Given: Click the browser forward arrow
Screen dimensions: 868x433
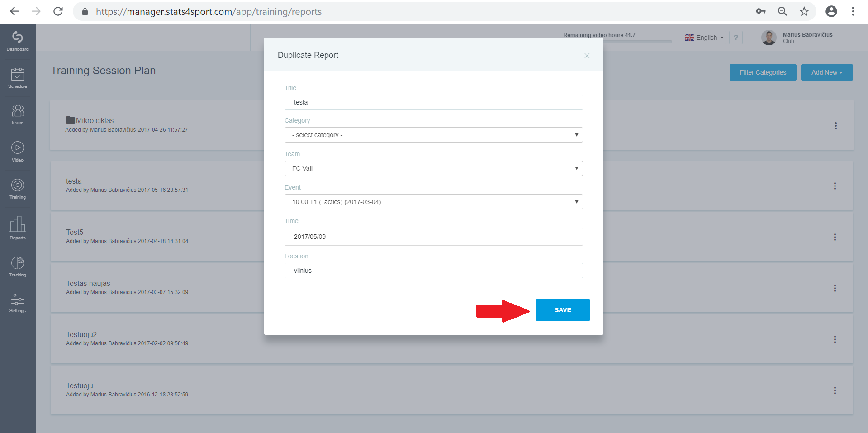Looking at the screenshot, I should (x=36, y=11).
